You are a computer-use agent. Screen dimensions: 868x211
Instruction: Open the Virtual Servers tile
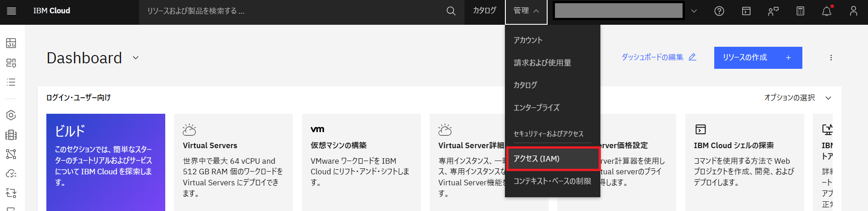click(x=233, y=161)
